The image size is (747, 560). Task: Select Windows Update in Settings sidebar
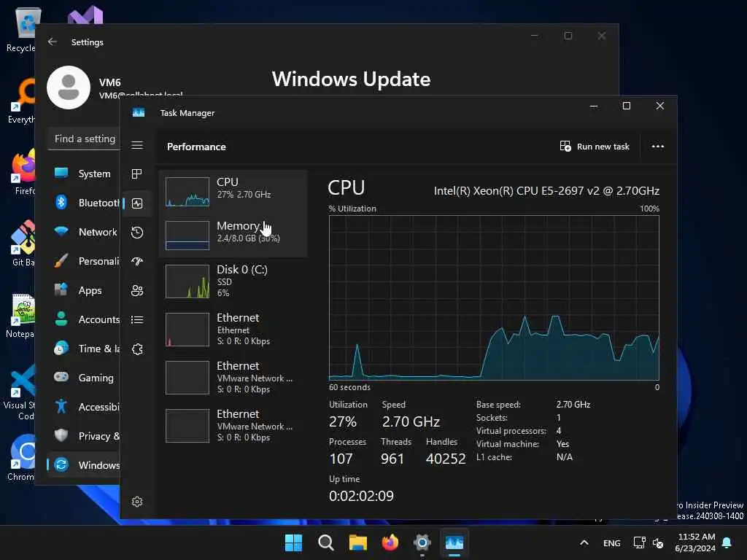point(84,465)
